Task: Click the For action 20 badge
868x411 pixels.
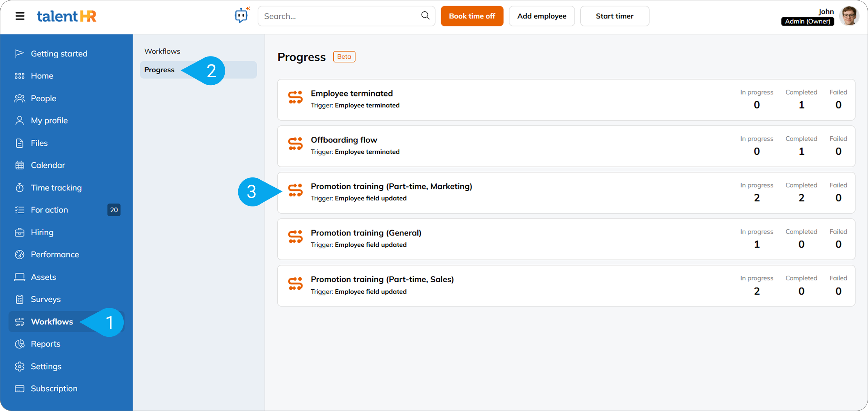Action: pos(114,210)
